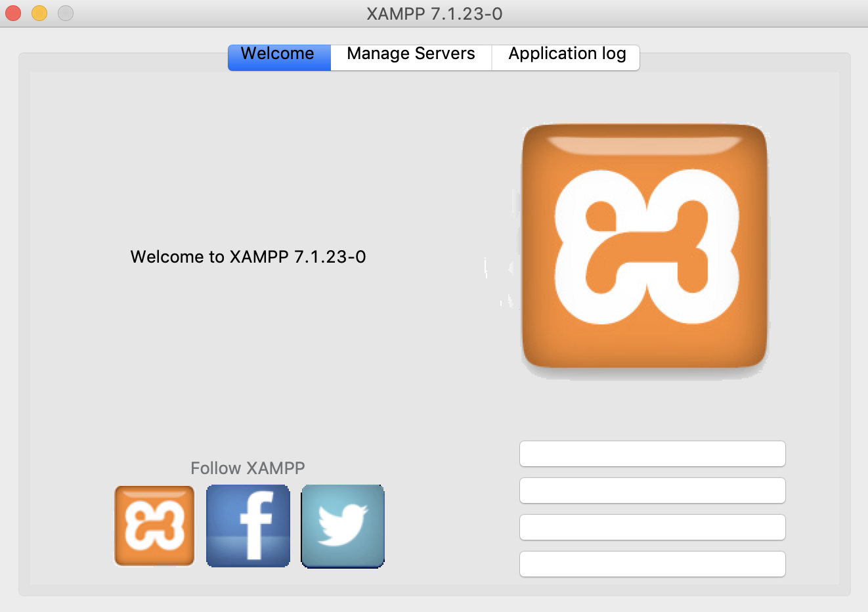Click the bottom blank button in the stack

(x=653, y=564)
